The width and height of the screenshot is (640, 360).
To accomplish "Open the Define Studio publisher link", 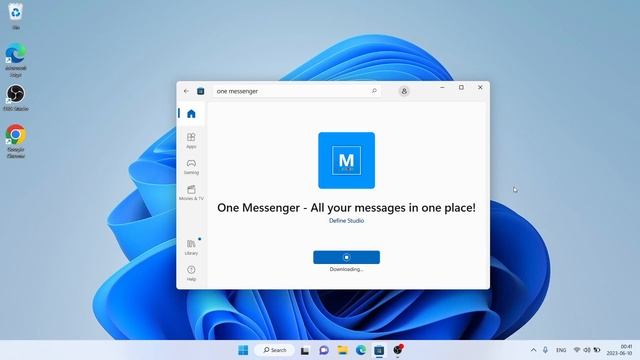I will [347, 220].
